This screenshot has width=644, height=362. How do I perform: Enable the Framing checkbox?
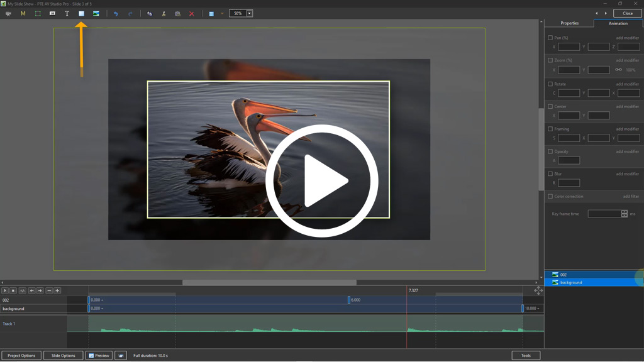click(550, 129)
